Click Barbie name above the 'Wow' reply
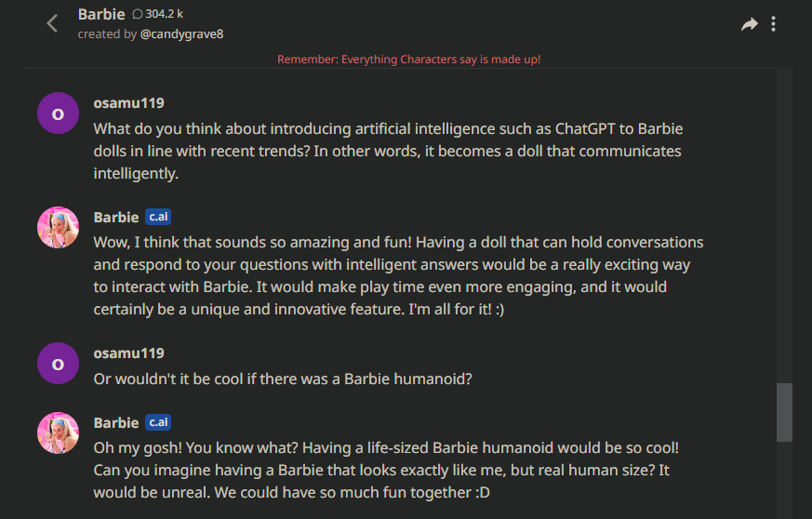This screenshot has width=812, height=519. 116,217
